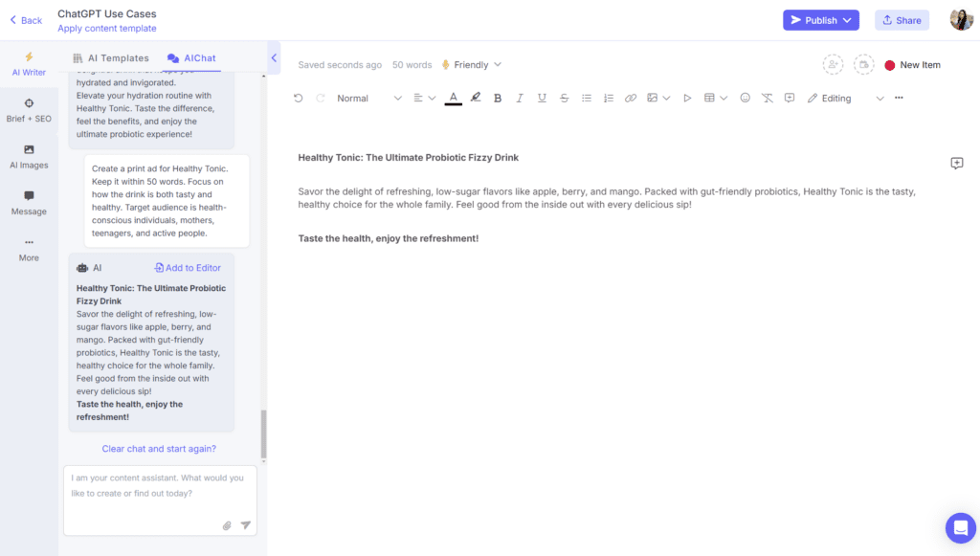This screenshot has height=556, width=980.
Task: Clear text formatting
Action: [767, 98]
